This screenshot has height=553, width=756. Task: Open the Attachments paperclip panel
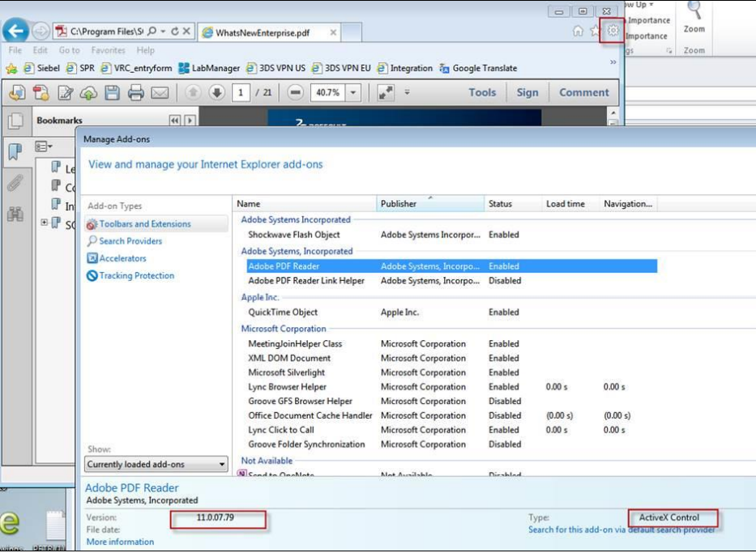click(x=15, y=183)
